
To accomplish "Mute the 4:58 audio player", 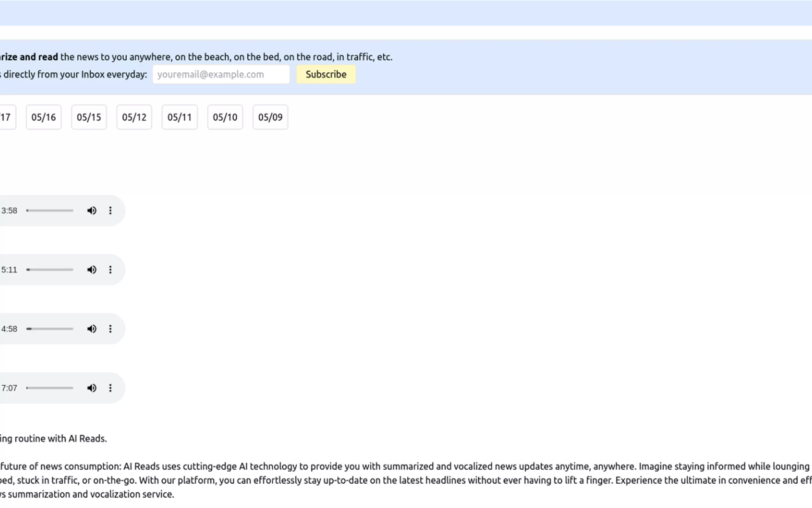I will click(92, 329).
